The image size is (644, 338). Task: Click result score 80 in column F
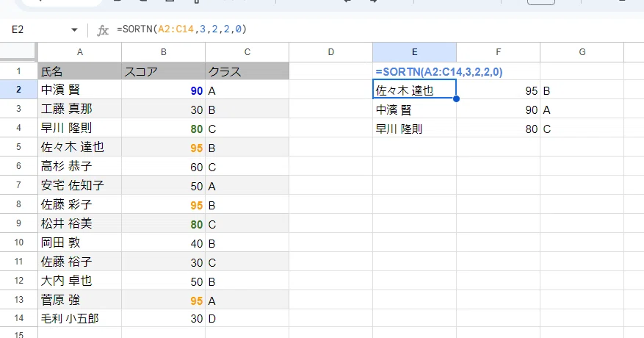pos(498,129)
